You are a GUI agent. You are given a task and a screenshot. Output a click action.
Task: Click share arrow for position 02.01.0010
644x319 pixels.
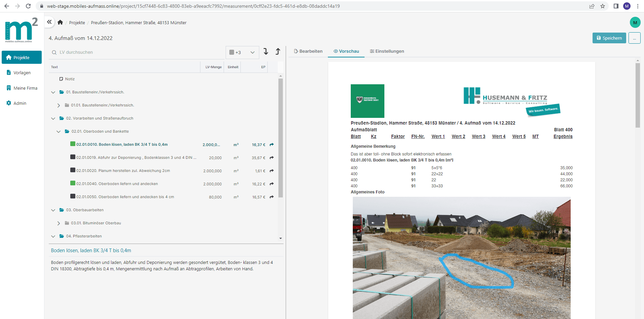[272, 145]
